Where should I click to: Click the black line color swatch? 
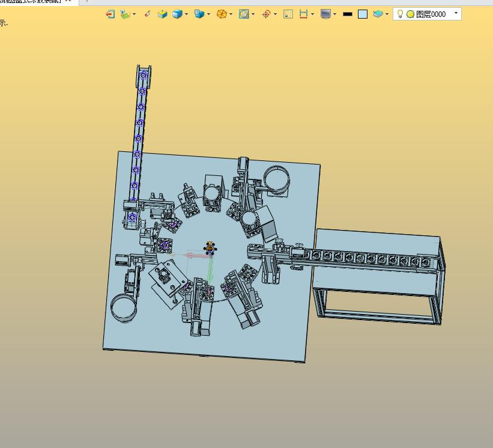[x=348, y=14]
